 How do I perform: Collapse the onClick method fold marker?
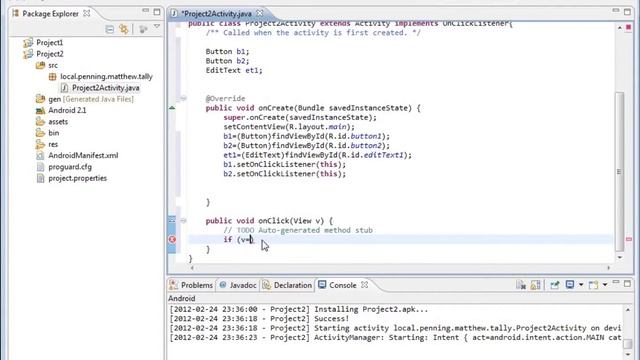pyautogui.click(x=184, y=221)
